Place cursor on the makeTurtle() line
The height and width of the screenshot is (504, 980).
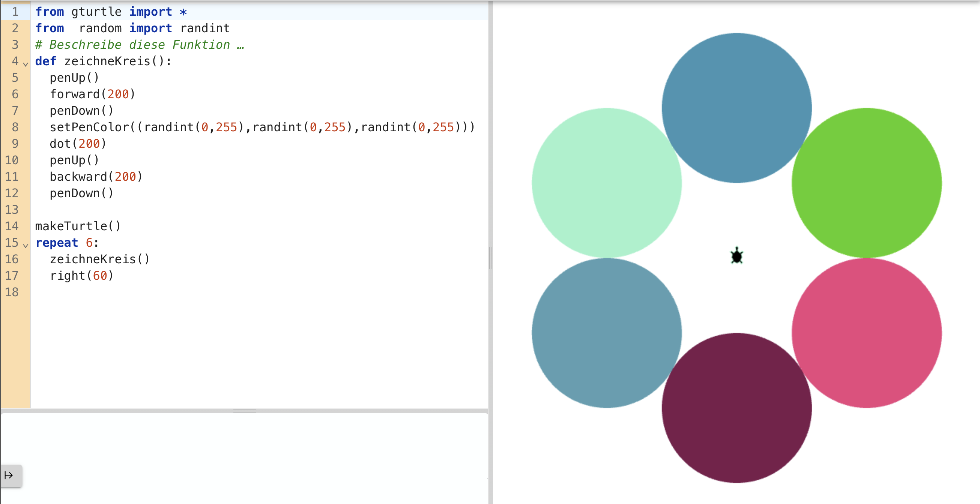tap(78, 226)
